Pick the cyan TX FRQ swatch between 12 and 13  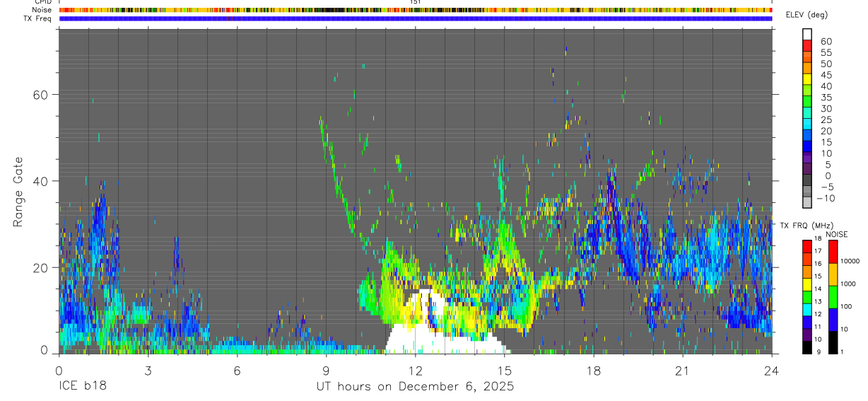pos(807,310)
